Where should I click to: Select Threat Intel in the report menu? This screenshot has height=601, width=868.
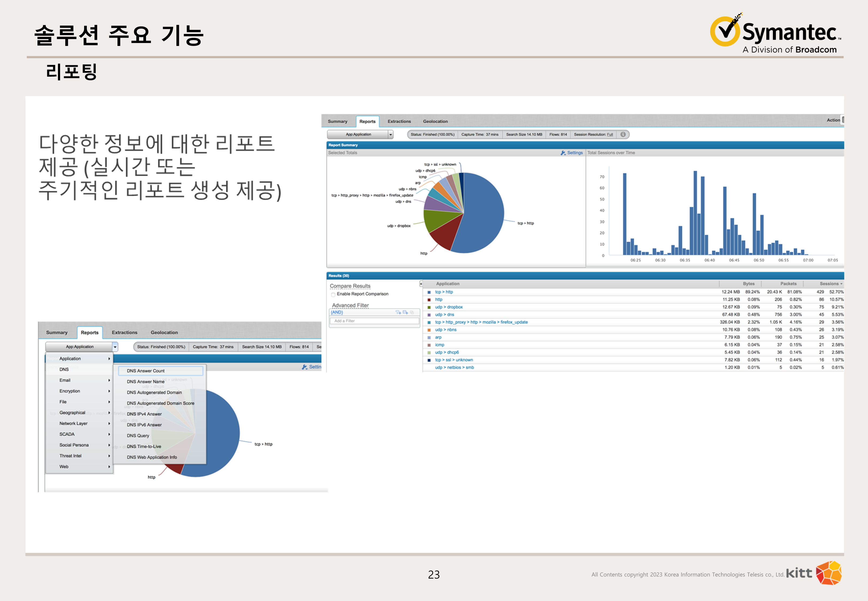(x=71, y=456)
